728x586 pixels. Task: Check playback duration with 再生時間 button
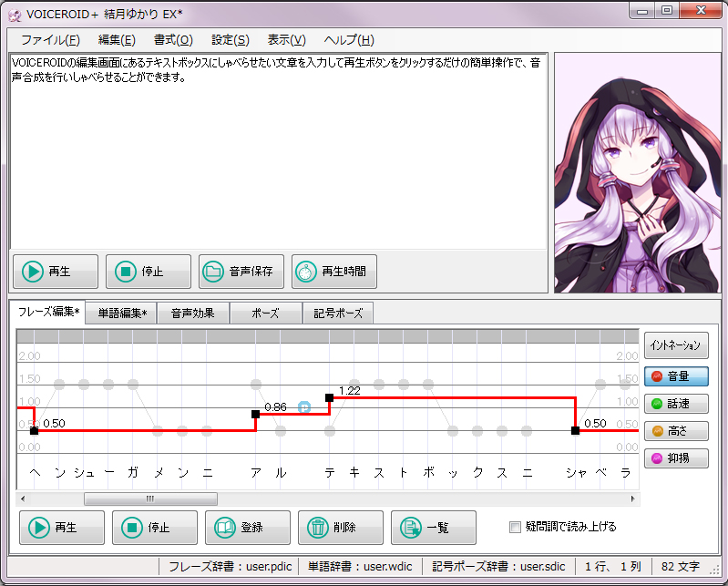(333, 272)
